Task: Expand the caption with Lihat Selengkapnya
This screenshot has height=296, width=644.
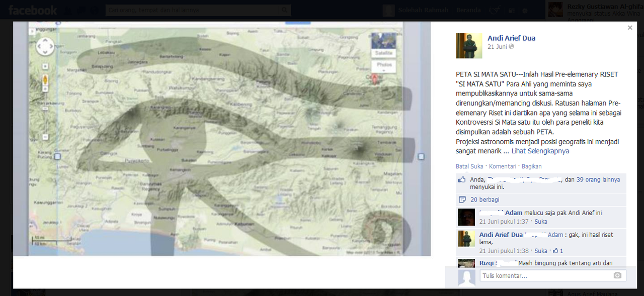Action: [540, 151]
